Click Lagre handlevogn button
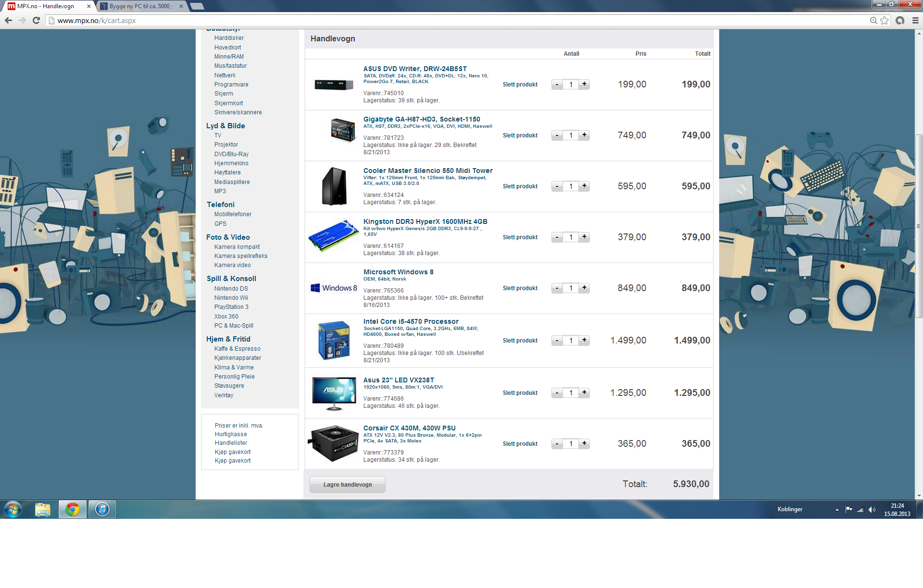 coord(348,484)
